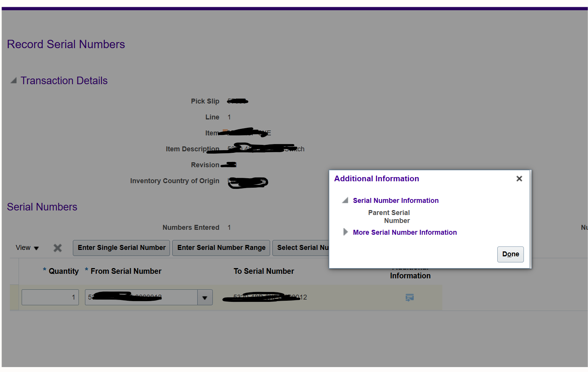Viewport: 588px width, 372px height.
Task: Collapse the Serial Number Information section
Action: tap(344, 200)
